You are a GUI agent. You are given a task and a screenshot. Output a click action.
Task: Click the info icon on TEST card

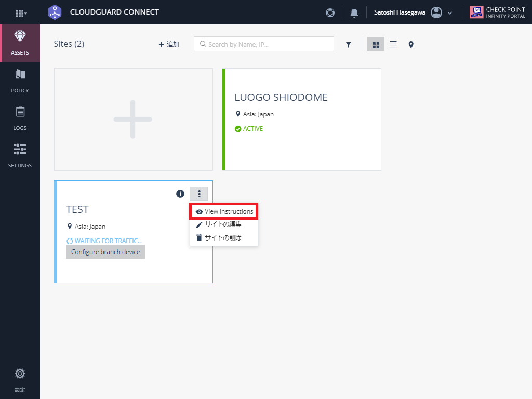(180, 194)
